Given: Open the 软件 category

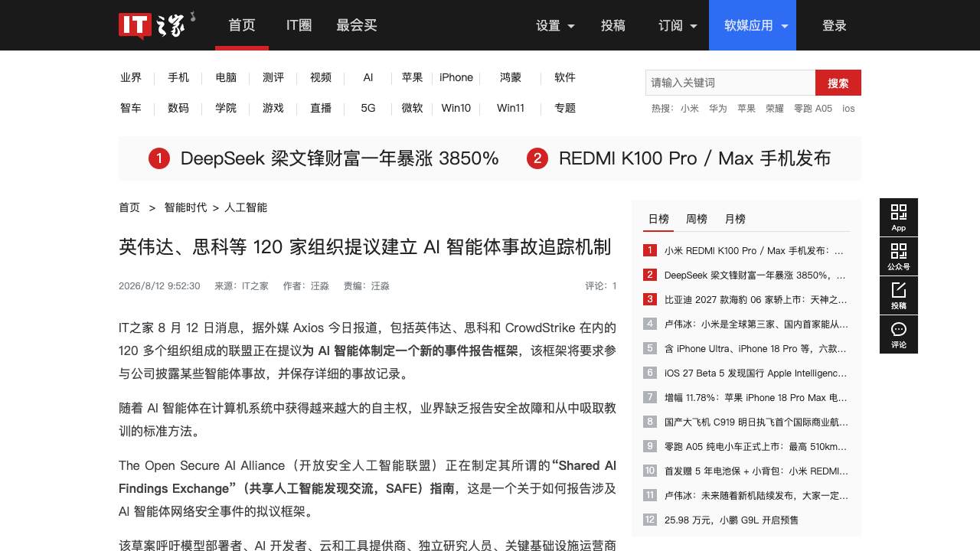Looking at the screenshot, I should pyautogui.click(x=565, y=77).
